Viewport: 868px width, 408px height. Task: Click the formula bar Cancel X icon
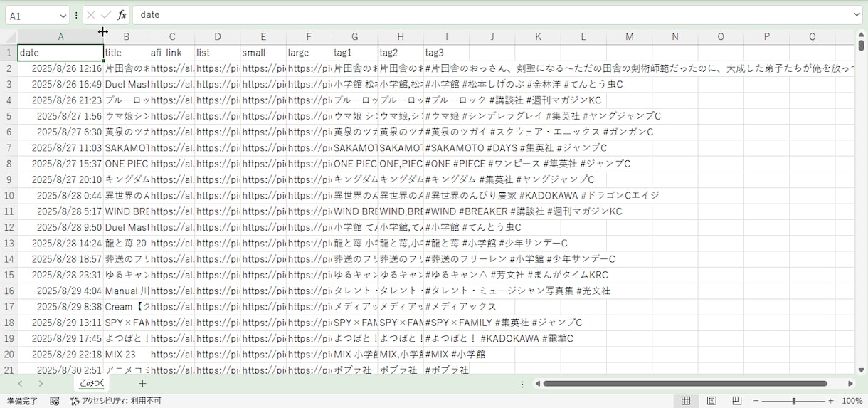(91, 15)
